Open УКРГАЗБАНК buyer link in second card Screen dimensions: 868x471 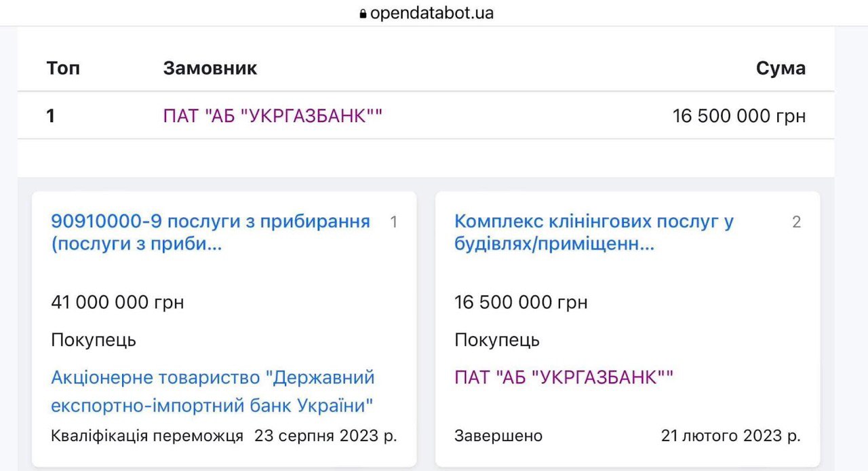tap(564, 377)
